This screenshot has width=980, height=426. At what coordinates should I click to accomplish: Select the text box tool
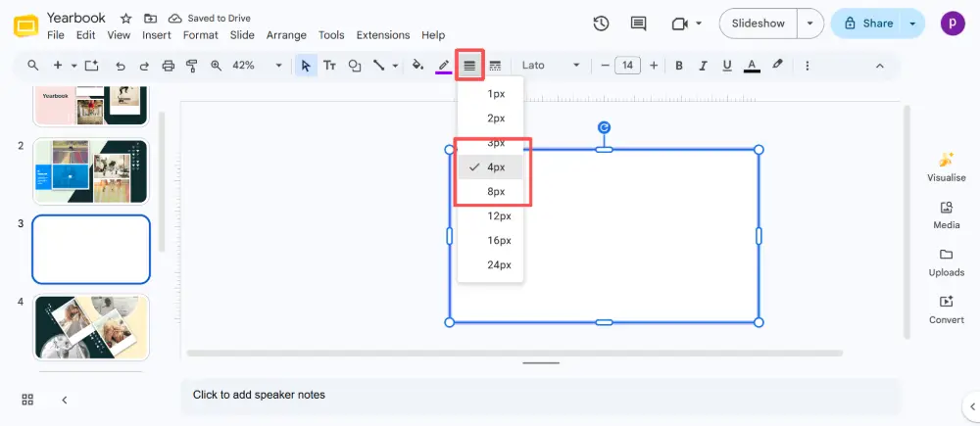[x=330, y=66]
